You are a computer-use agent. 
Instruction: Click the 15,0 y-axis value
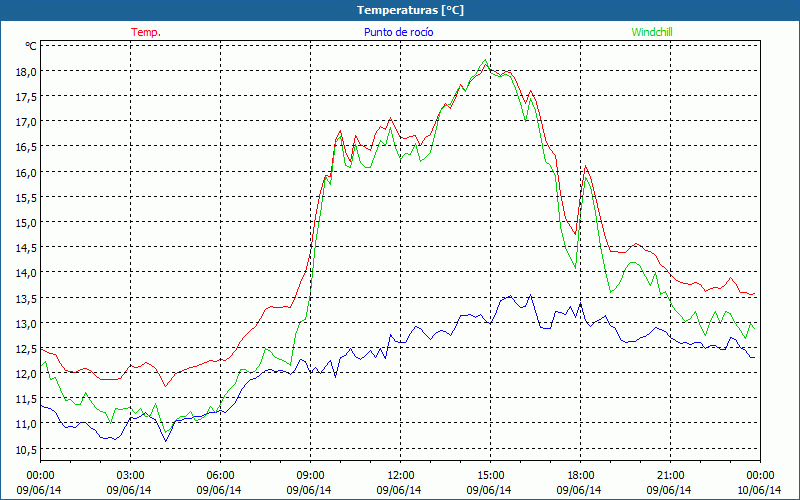27,223
